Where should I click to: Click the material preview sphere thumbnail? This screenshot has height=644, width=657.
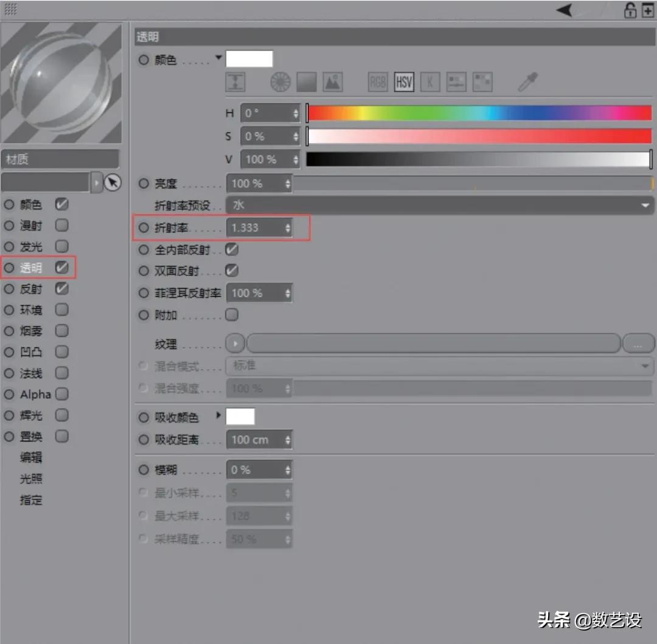(x=61, y=81)
